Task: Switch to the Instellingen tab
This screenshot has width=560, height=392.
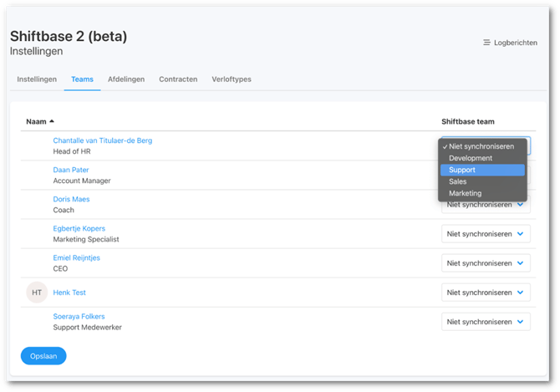Action: tap(37, 79)
